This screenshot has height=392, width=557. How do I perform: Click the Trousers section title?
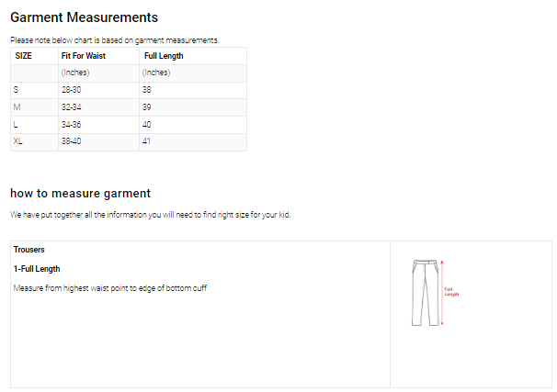pos(29,250)
